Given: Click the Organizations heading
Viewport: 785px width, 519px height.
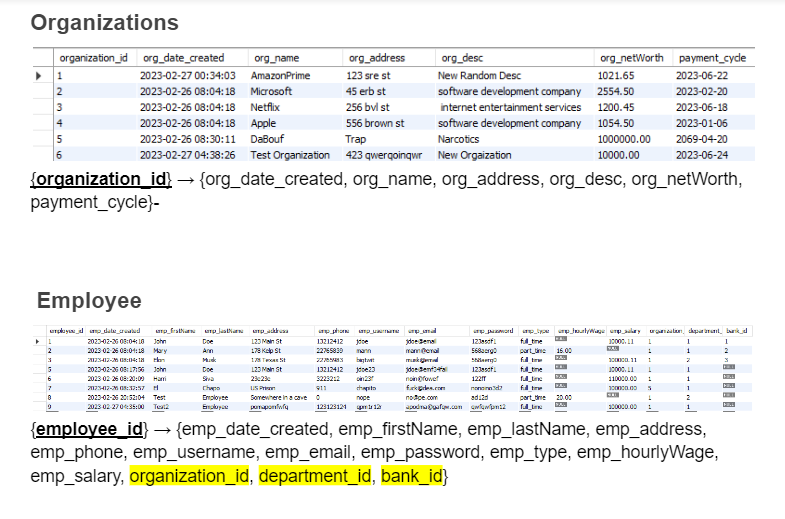Looking at the screenshot, I should tap(105, 23).
